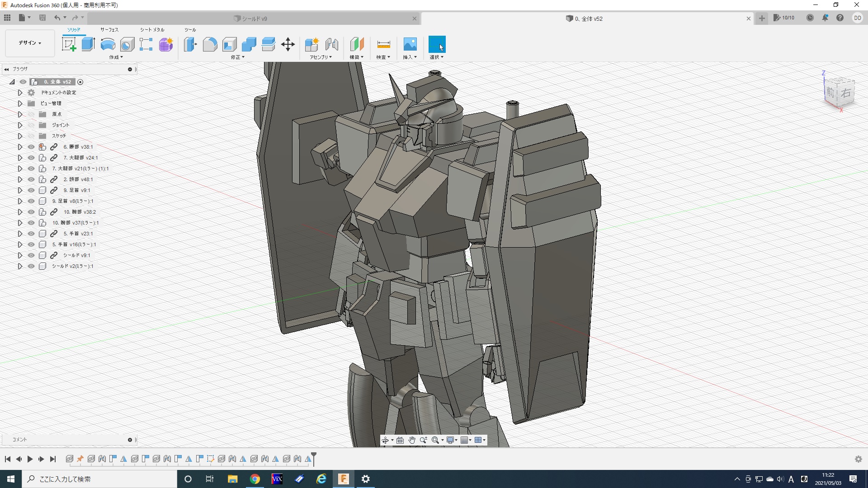Expand the 10. 腕部 v38:2 node
The width and height of the screenshot is (868, 488).
click(x=20, y=212)
